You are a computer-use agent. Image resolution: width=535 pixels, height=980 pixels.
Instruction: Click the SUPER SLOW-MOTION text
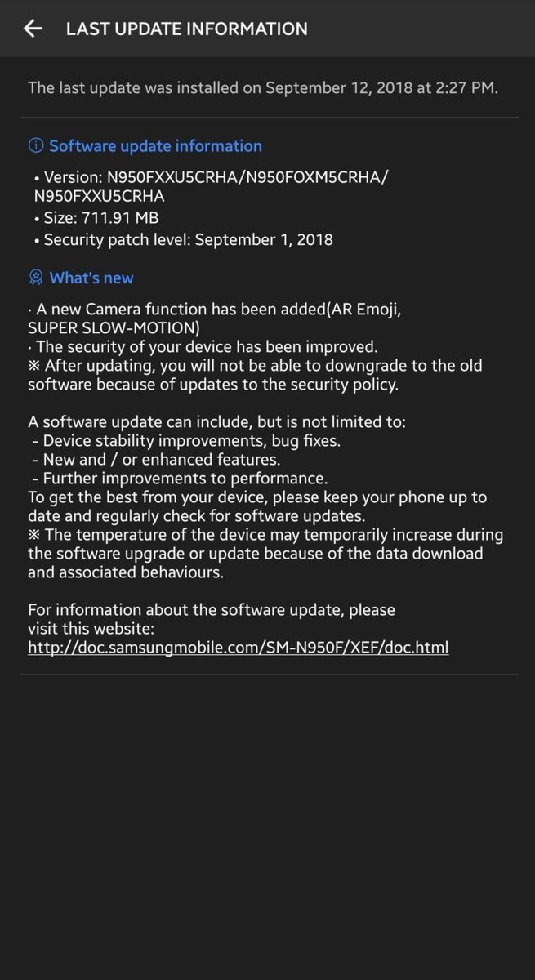(x=114, y=327)
